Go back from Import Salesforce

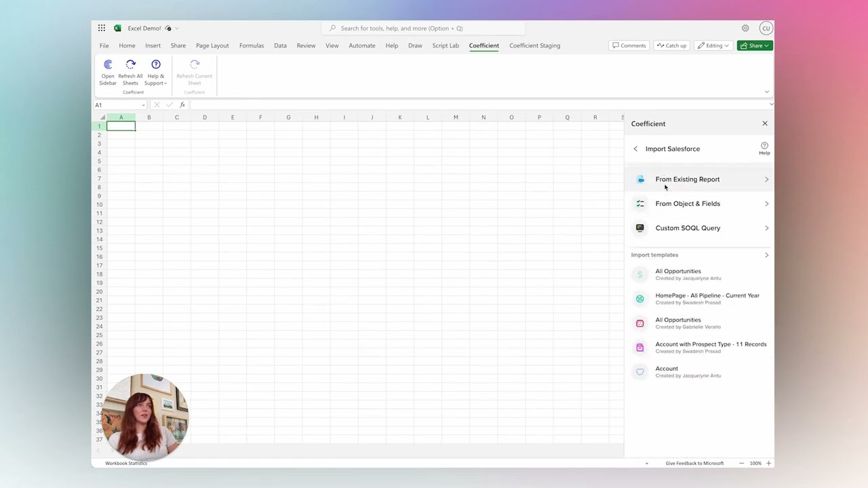635,149
